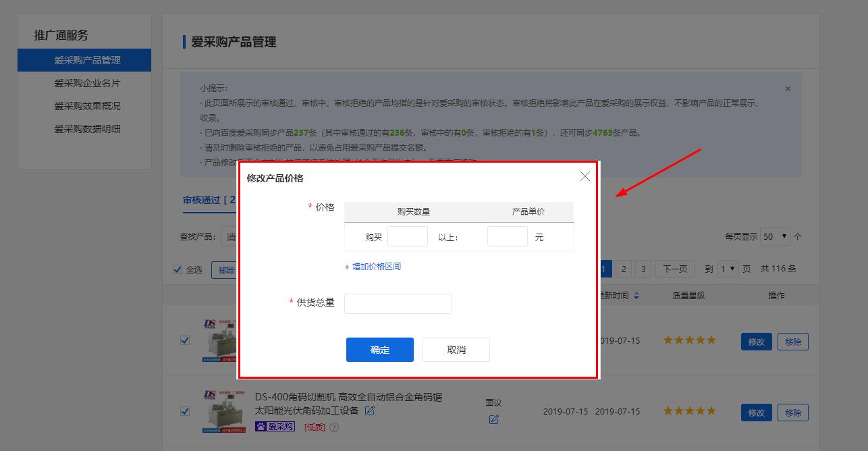Viewport: 868px width, 451px height.
Task: Click the [低质] label text
Action: tap(315, 427)
